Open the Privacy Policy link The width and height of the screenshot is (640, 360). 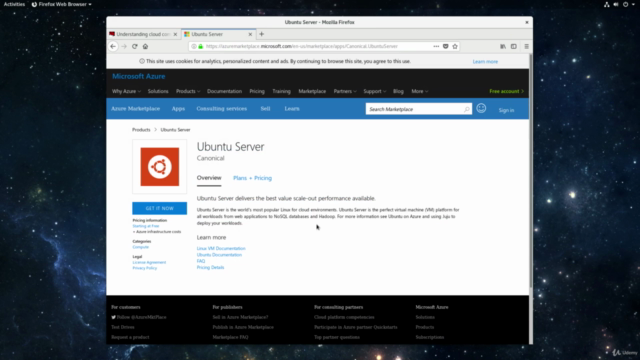click(144, 268)
